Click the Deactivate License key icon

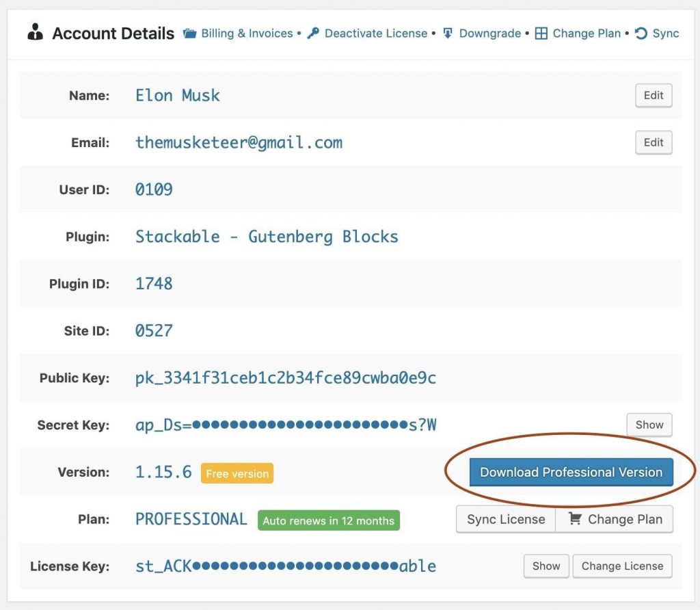tap(313, 34)
